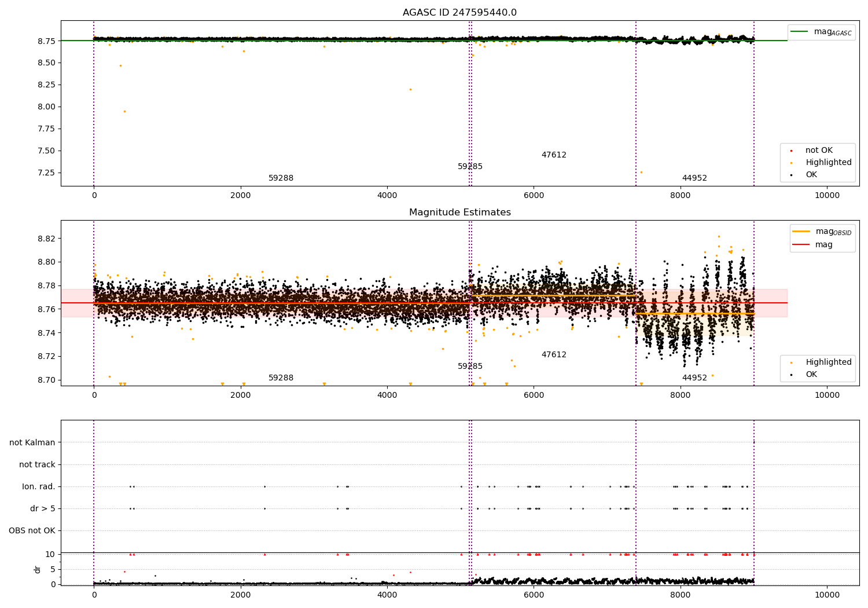Image resolution: width=868 pixels, height=608 pixels.
Task: Click the 8.82 y-axis tick label
Action: click(x=47, y=239)
